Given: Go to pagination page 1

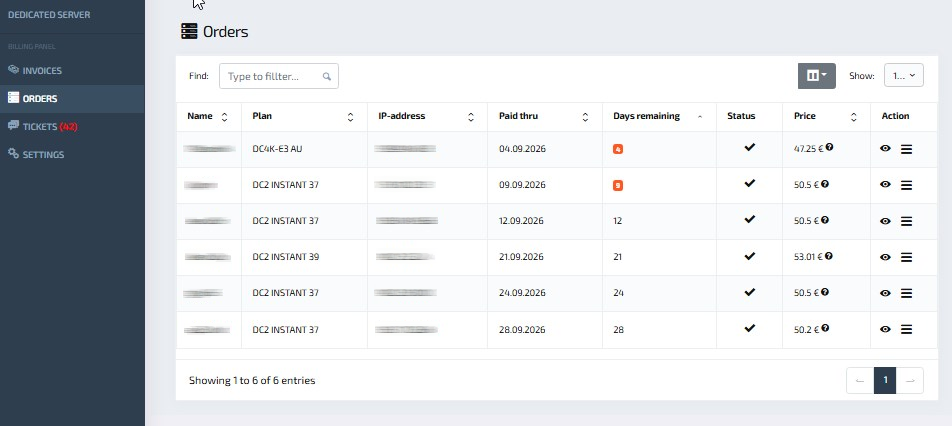Looking at the screenshot, I should (885, 380).
